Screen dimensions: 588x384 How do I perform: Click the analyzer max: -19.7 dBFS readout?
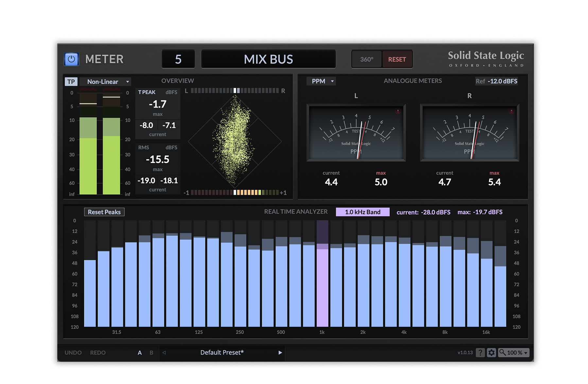(x=480, y=212)
